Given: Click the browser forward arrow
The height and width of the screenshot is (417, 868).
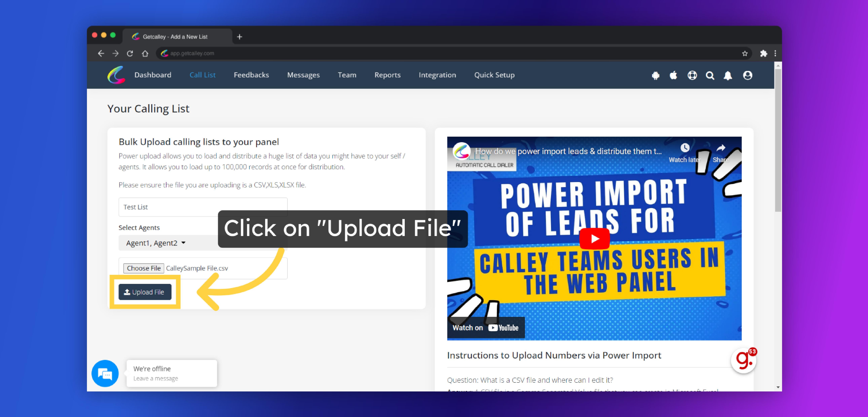Looking at the screenshot, I should 115,53.
